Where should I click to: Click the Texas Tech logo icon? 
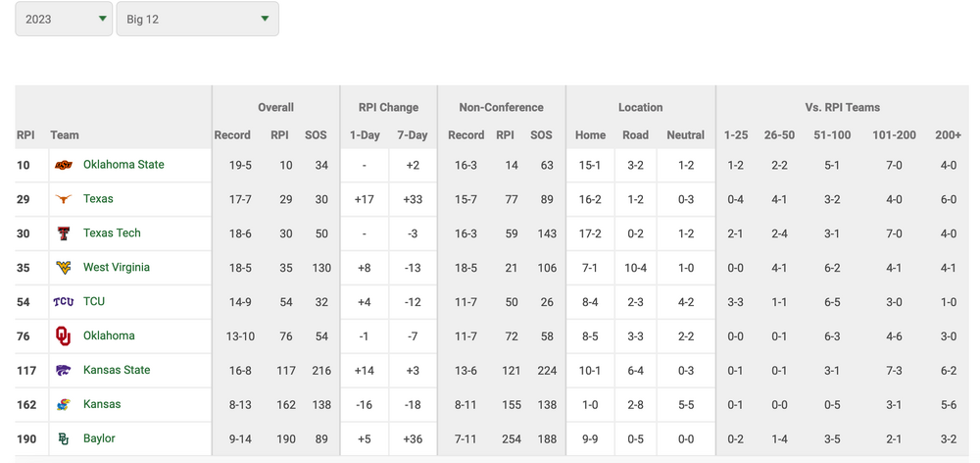[x=64, y=233]
